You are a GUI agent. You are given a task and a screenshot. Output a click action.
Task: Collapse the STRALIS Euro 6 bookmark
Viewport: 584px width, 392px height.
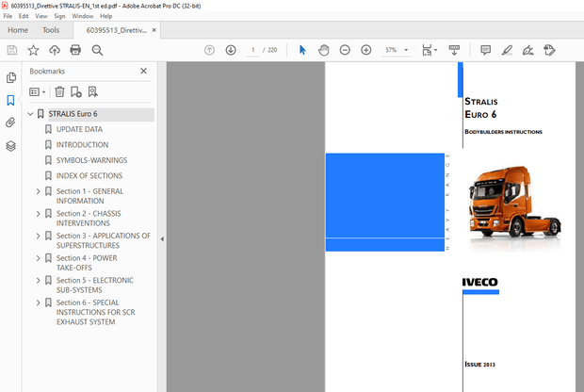(x=30, y=114)
